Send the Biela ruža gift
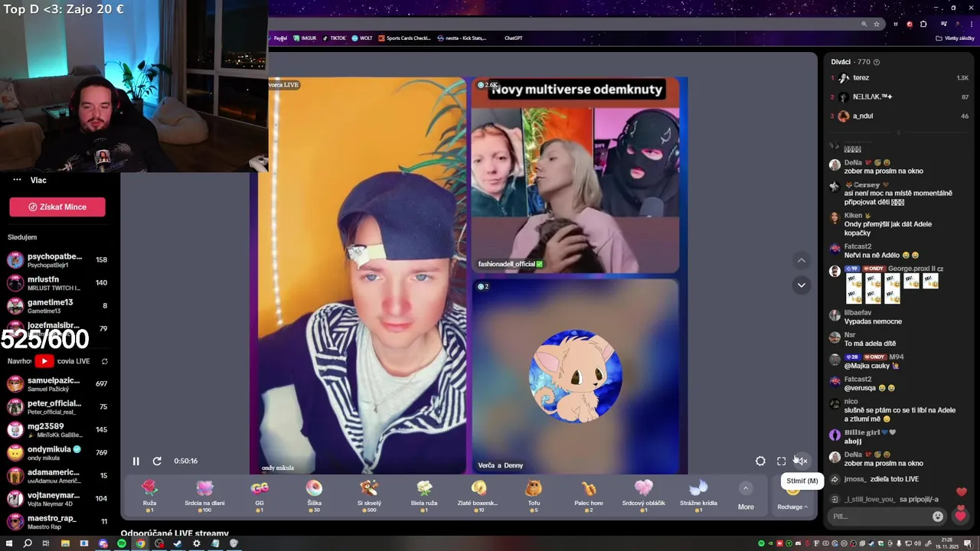Viewport: 980px width, 551px height. point(424,495)
